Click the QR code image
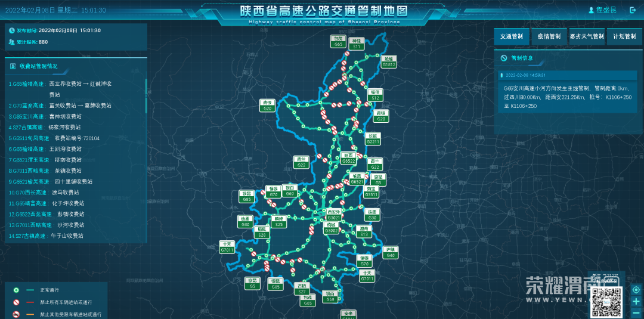The width and height of the screenshot is (644, 319). pyautogui.click(x=606, y=302)
